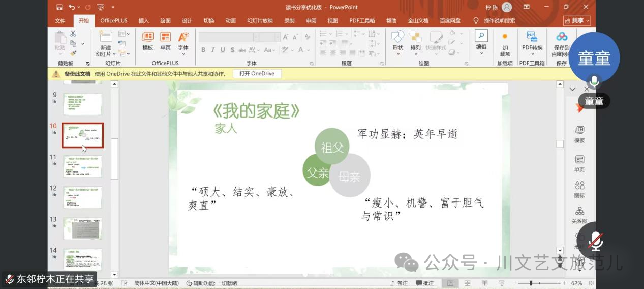This screenshot has width=644, height=289.
Task: Switch to Reading view in status bar
Action: (x=484, y=283)
